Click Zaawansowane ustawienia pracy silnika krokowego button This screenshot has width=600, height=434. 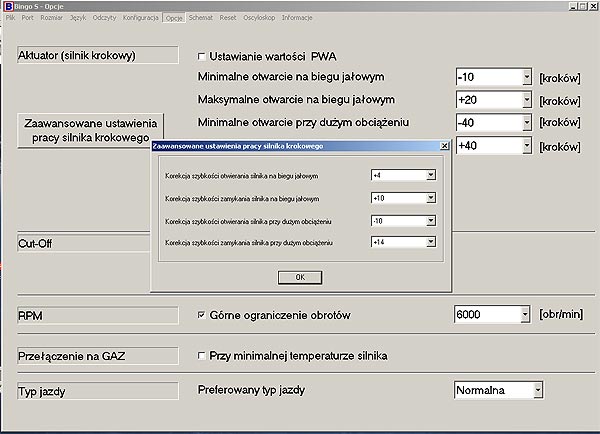pos(90,131)
